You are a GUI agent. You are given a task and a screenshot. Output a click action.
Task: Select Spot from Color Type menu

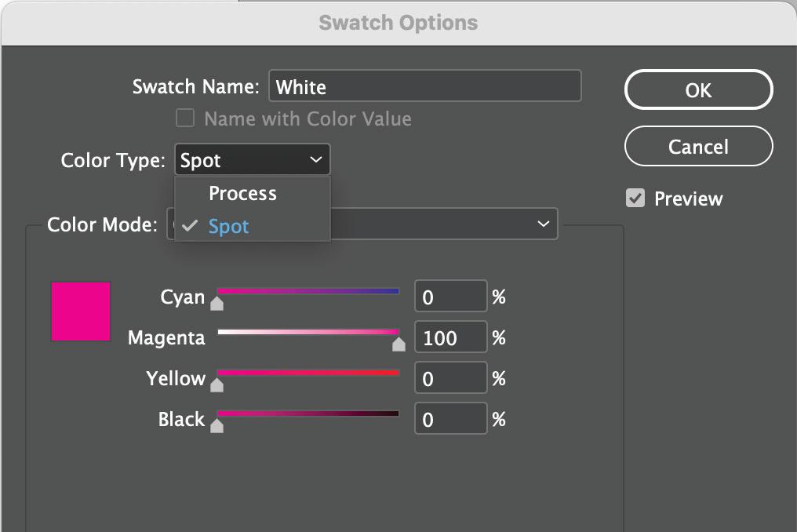tap(228, 227)
